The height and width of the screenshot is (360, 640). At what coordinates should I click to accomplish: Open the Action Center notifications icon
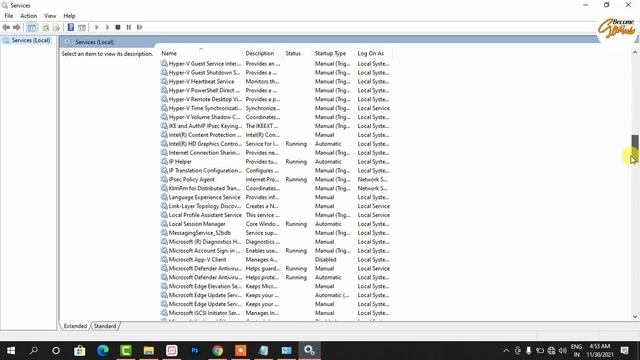pyautogui.click(x=624, y=351)
